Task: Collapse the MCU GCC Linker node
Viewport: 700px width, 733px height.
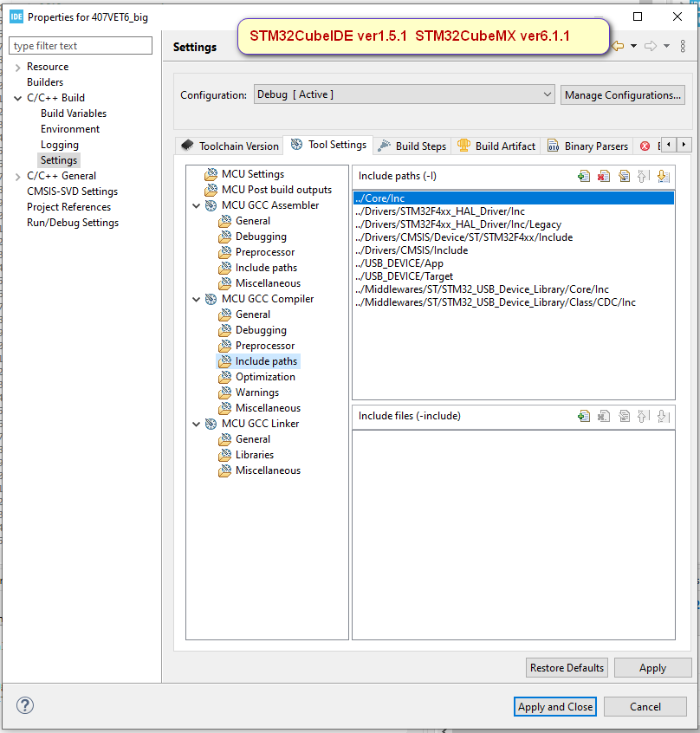Action: (197, 424)
